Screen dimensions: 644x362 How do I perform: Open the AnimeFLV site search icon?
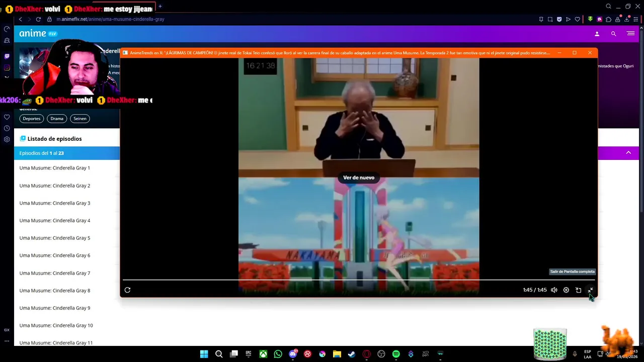click(613, 34)
